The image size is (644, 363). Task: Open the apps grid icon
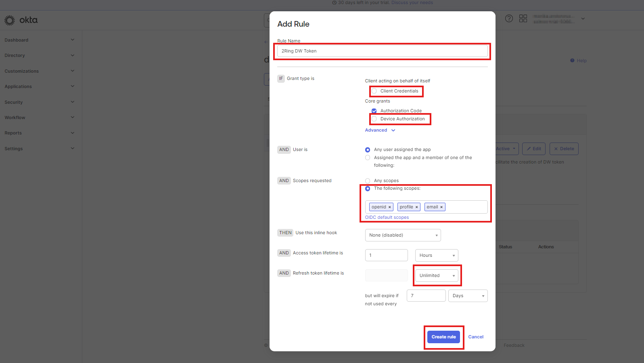[x=523, y=19]
